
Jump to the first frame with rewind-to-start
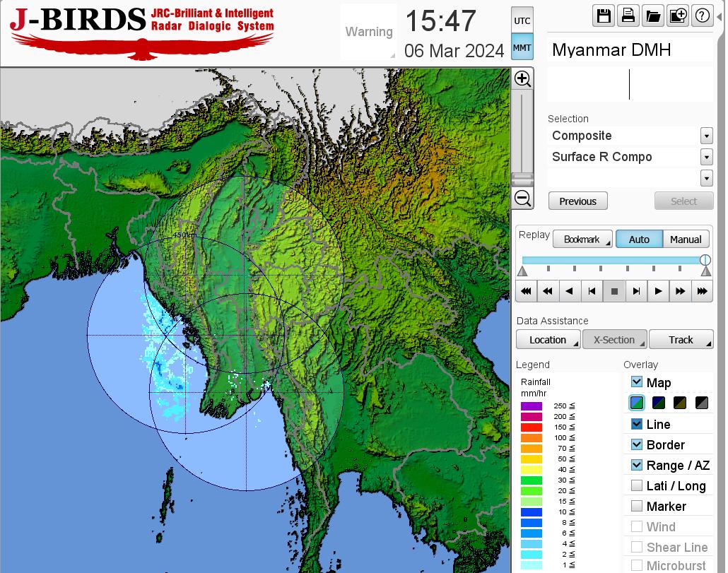coord(526,291)
